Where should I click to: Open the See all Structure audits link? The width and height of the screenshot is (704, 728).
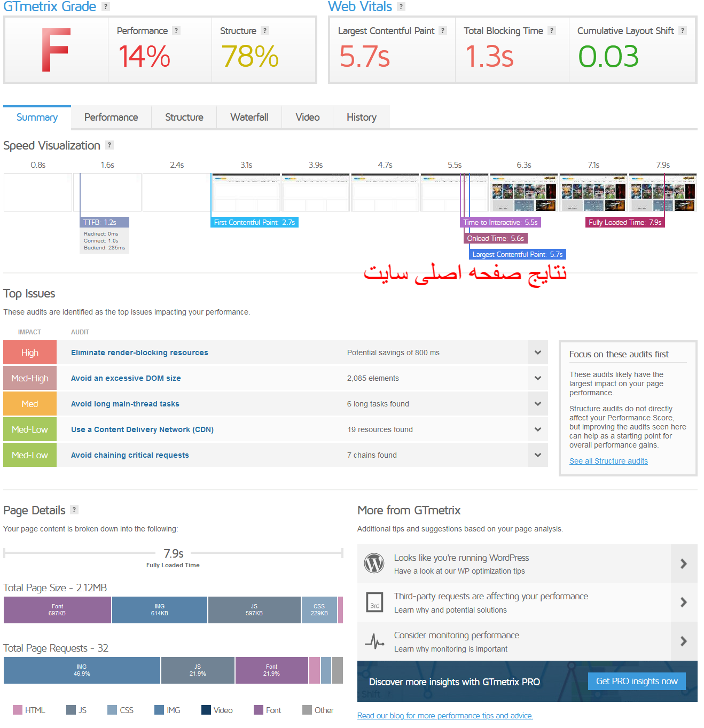pyautogui.click(x=608, y=461)
